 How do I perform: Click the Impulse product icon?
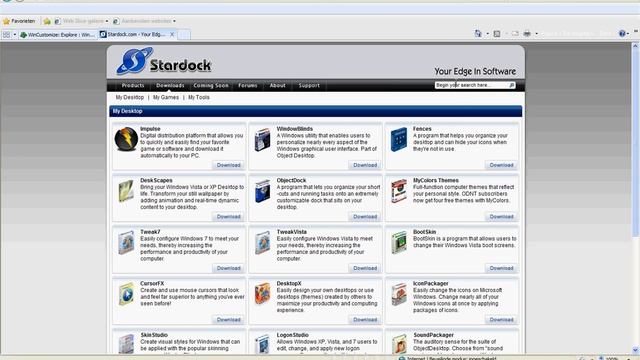point(126,139)
